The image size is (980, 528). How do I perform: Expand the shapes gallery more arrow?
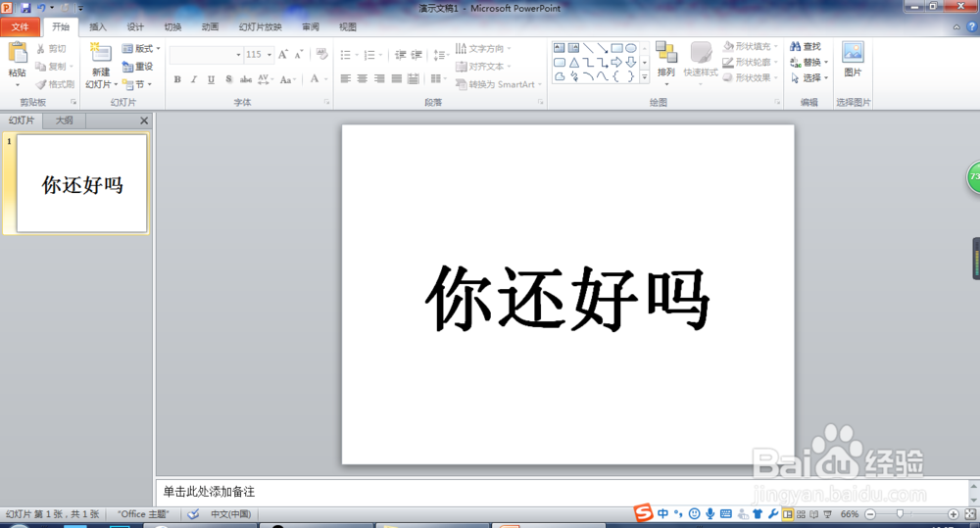pos(645,77)
